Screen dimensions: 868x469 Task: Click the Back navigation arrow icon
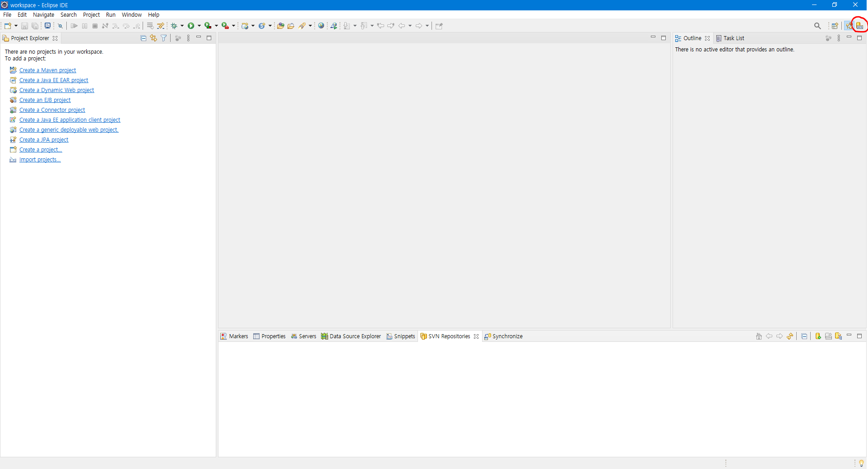[401, 26]
